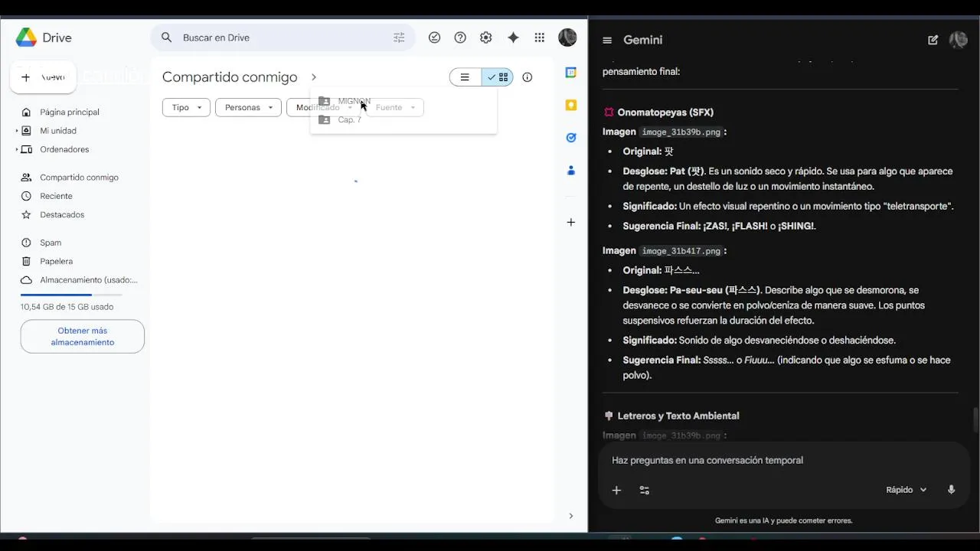This screenshot has height=551, width=980.
Task: Open advanced search options icon
Action: click(399, 37)
